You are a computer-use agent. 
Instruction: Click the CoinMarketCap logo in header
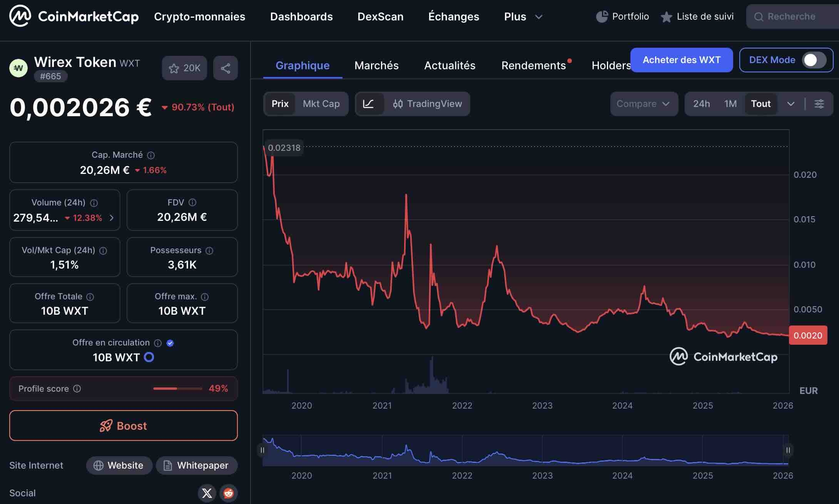74,16
